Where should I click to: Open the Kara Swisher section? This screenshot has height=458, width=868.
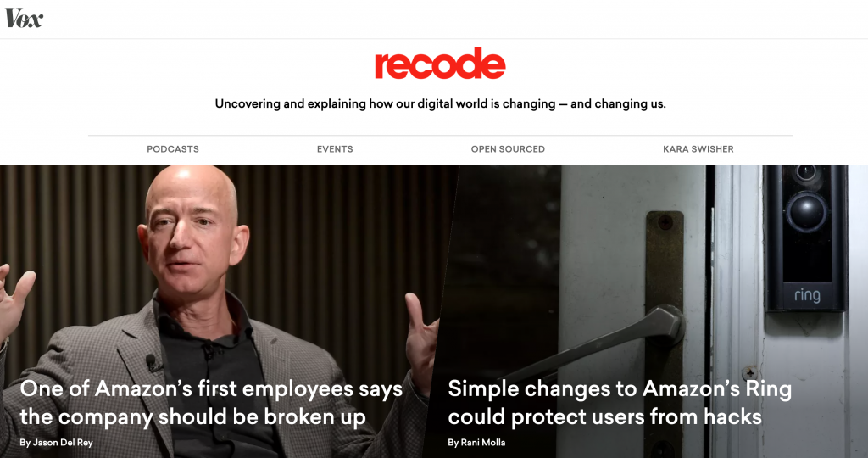click(x=698, y=149)
